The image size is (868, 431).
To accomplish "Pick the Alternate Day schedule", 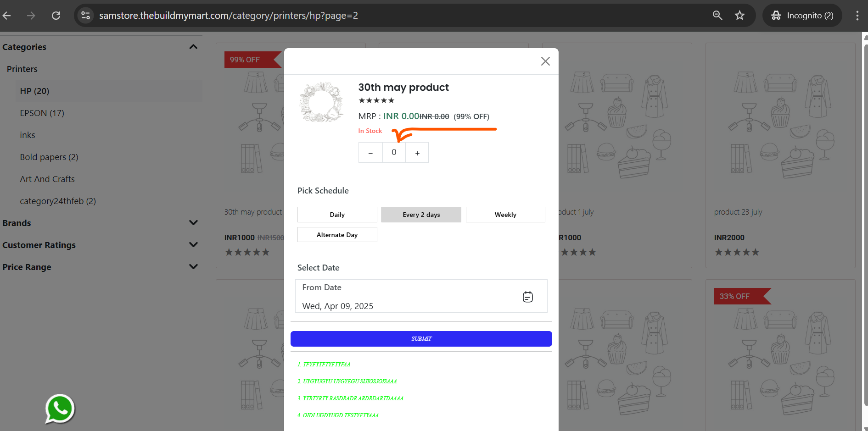I will point(337,235).
